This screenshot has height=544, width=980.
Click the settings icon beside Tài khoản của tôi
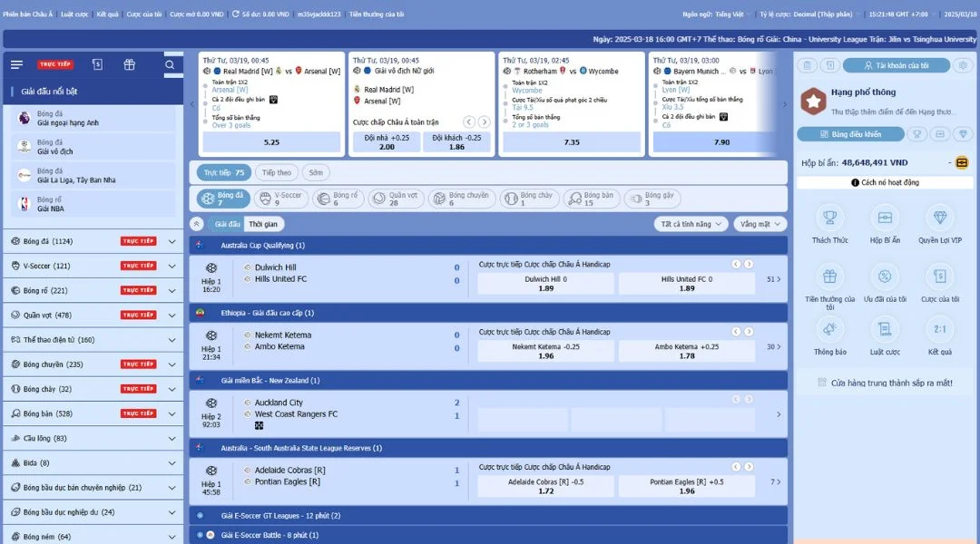(x=963, y=65)
